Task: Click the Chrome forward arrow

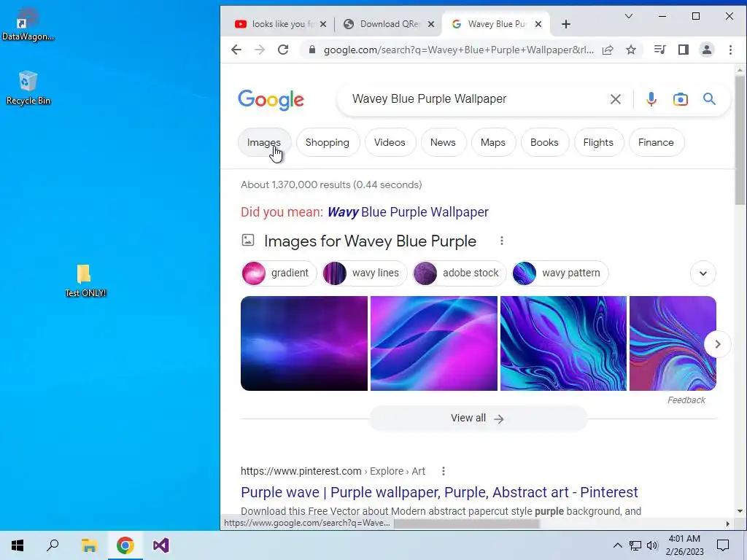Action: click(260, 50)
